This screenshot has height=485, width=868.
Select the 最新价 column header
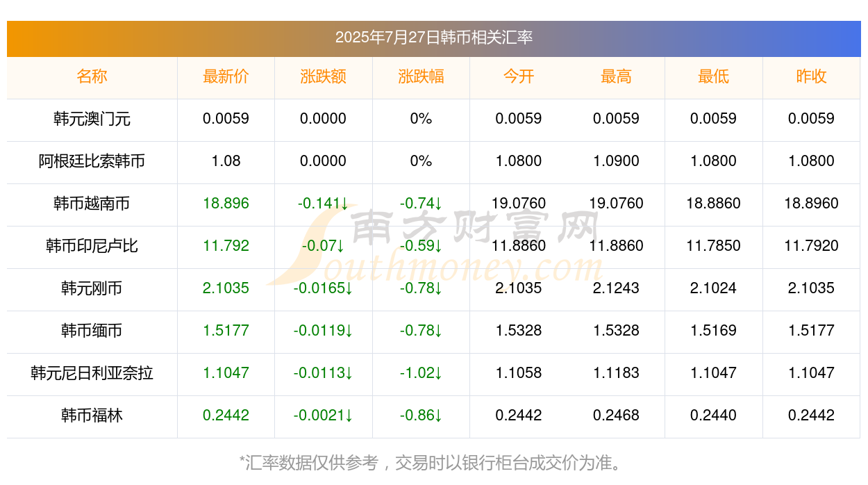[226, 76]
